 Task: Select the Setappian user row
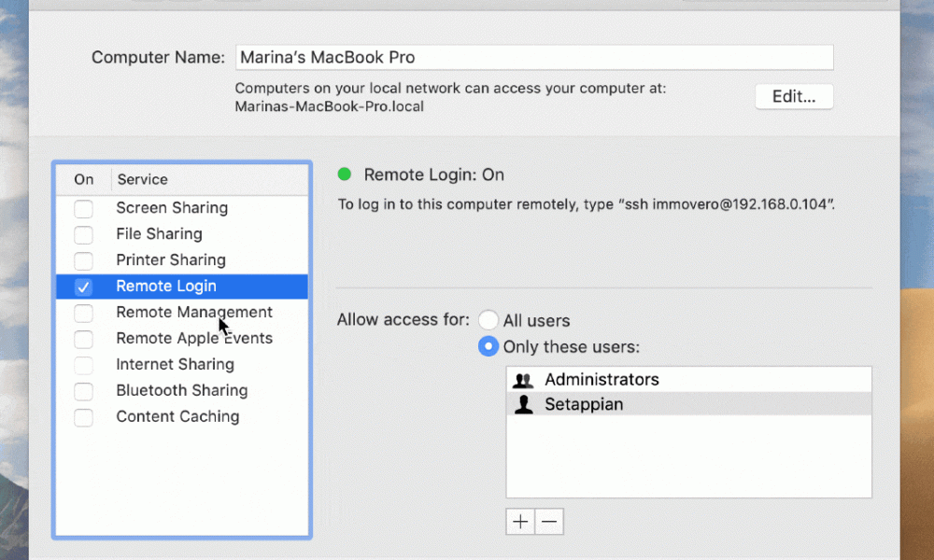(688, 404)
